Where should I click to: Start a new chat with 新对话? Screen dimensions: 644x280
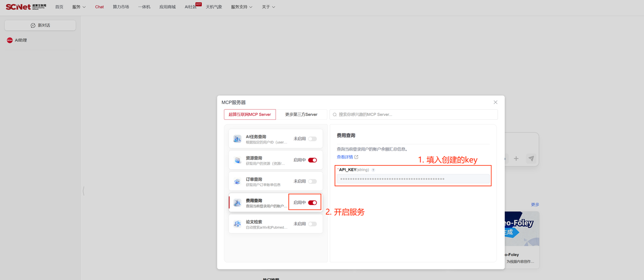40,25
